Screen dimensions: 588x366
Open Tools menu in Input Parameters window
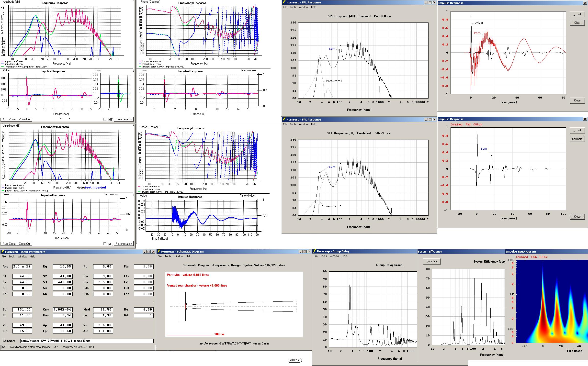pos(12,256)
